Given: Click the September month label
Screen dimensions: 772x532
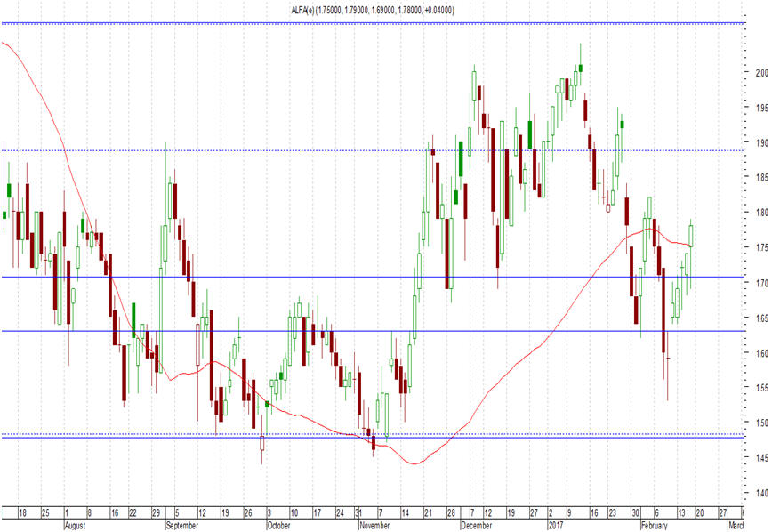Looking at the screenshot, I should tap(182, 526).
